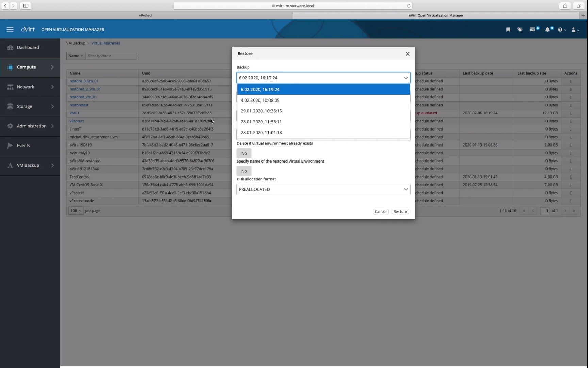Viewport: 588px width, 368px height.
Task: Open Disk allocation format dropdown
Action: coord(323,189)
